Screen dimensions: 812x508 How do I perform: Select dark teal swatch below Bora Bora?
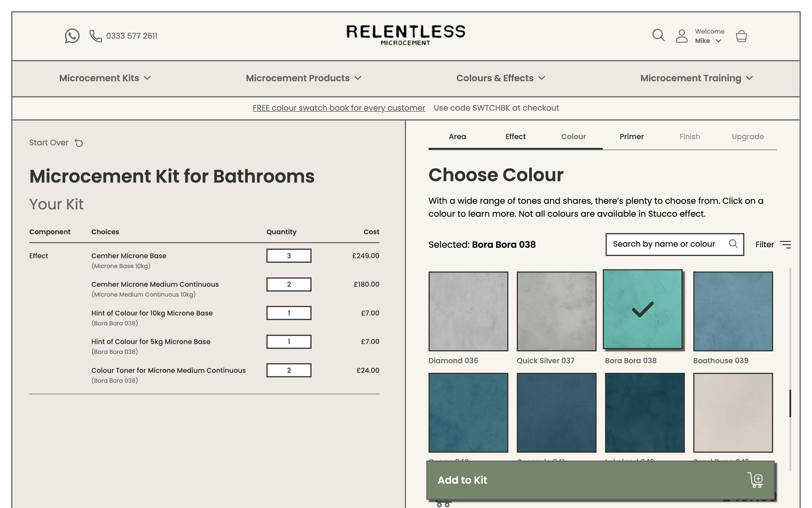(x=645, y=413)
